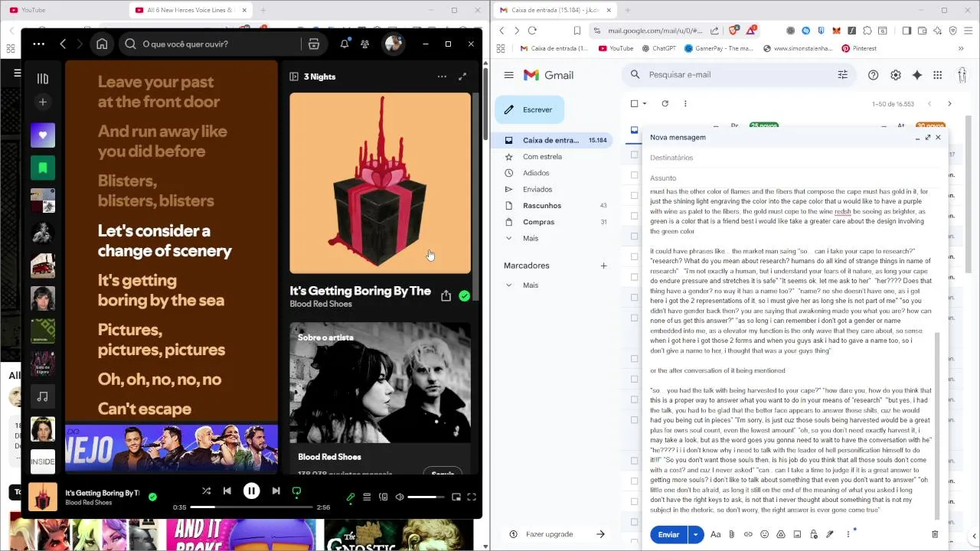The width and height of the screenshot is (980, 551).
Task: Expand Mais under Marcadores section
Action: 531,285
